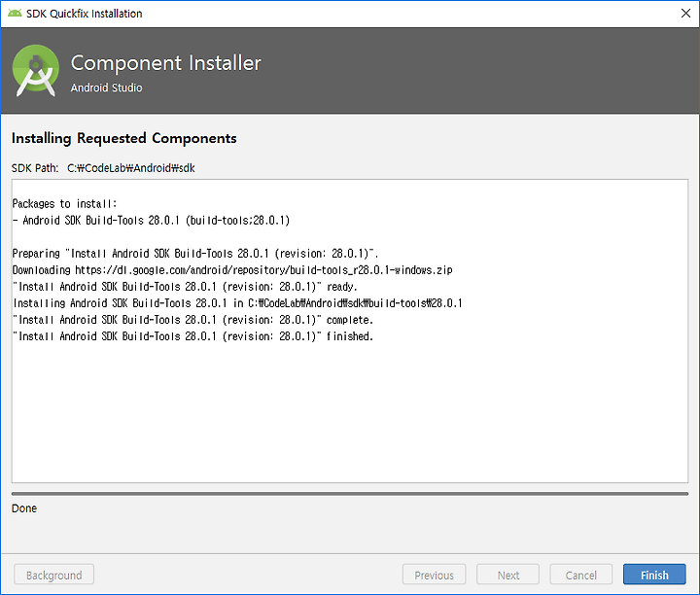Click the SDK path 'C:₩CodeLab₩Android₩sdk'
Viewport: 700px width, 595px height.
[x=131, y=168]
